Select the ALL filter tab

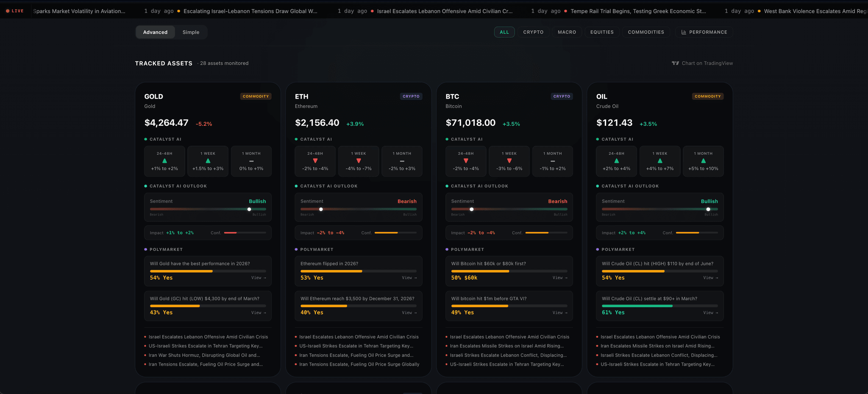(x=504, y=32)
